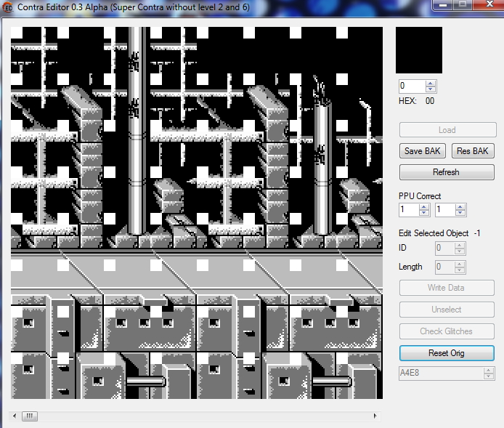Click the object ID field
Viewport: 504px width, 428px height.
445,249
